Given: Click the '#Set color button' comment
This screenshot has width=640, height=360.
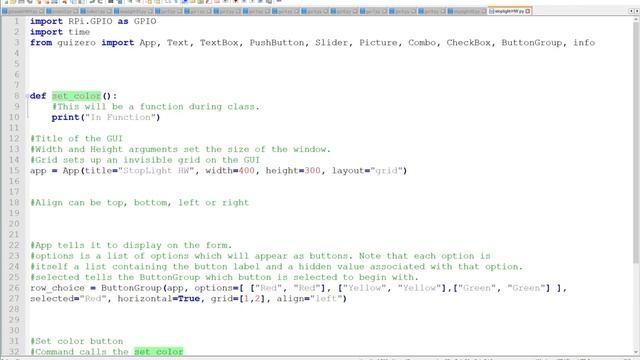Looking at the screenshot, I should tap(76, 341).
